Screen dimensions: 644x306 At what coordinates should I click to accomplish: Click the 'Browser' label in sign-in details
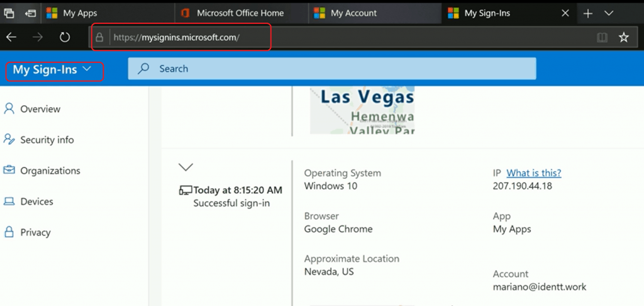click(x=321, y=216)
